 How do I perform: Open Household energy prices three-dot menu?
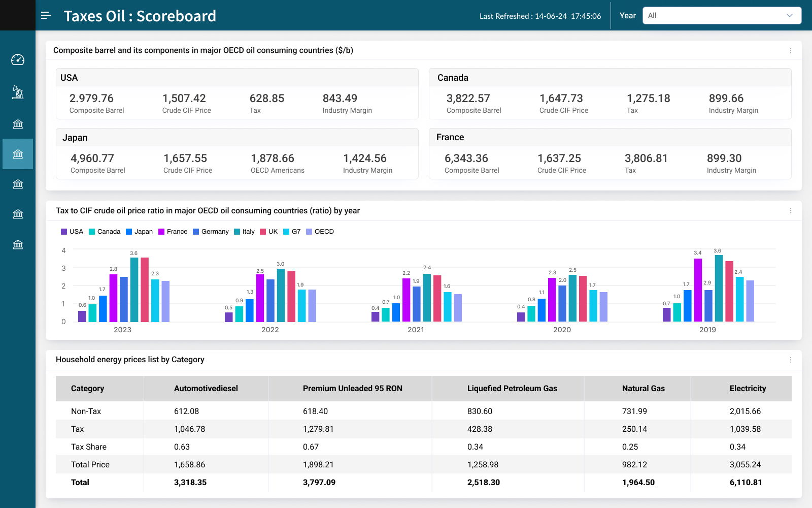tap(790, 360)
